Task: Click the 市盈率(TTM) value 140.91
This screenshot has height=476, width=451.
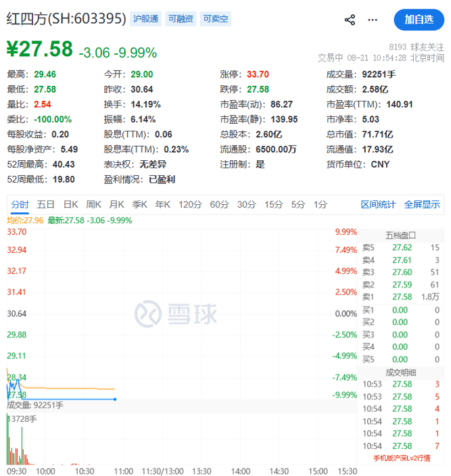Action: tap(400, 104)
